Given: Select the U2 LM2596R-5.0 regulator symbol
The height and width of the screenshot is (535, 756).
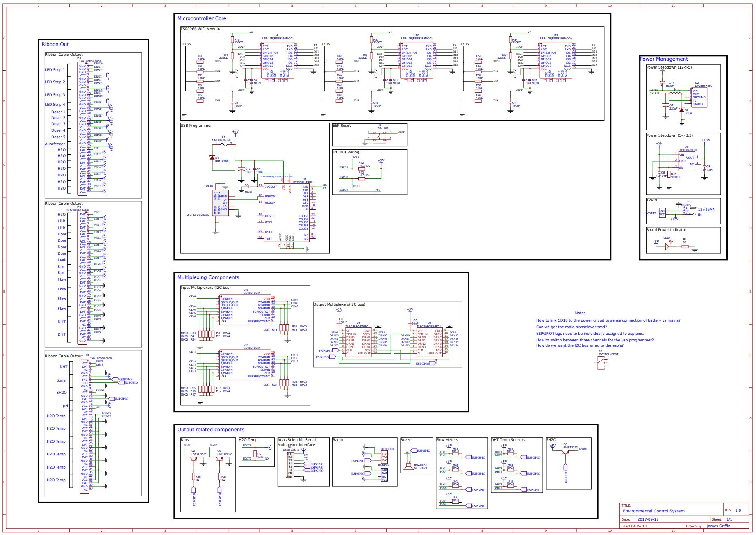Looking at the screenshot, I should pyautogui.click(x=699, y=97).
